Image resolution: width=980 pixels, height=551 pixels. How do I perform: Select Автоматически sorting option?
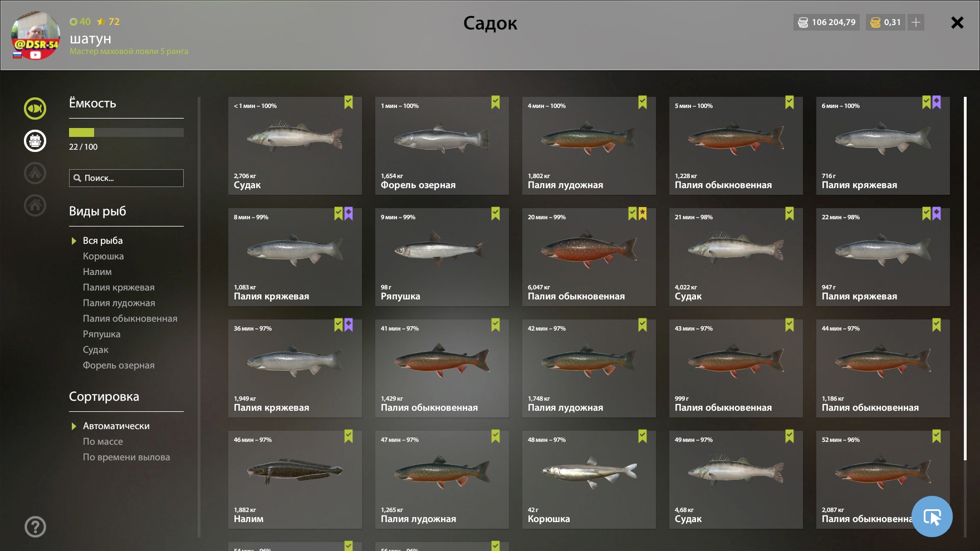click(116, 426)
